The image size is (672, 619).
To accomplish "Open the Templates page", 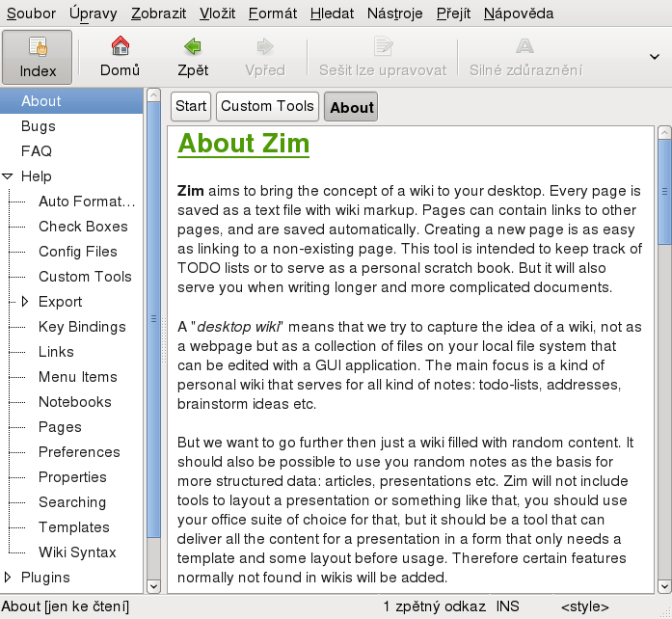I will tap(73, 527).
